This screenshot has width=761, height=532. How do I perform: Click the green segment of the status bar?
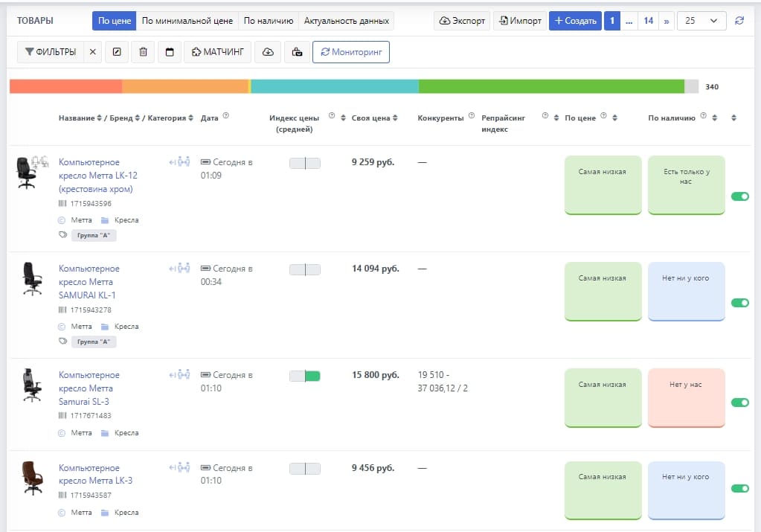550,86
